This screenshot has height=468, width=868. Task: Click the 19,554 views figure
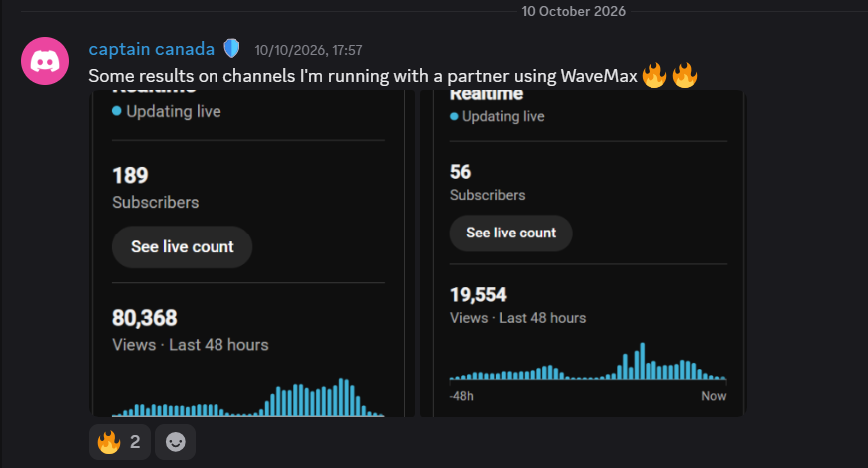[x=478, y=295]
